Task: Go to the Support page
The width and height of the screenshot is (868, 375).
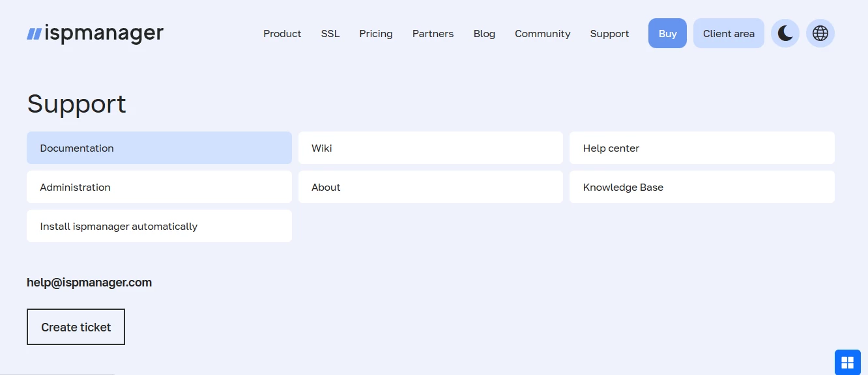Action: [609, 33]
